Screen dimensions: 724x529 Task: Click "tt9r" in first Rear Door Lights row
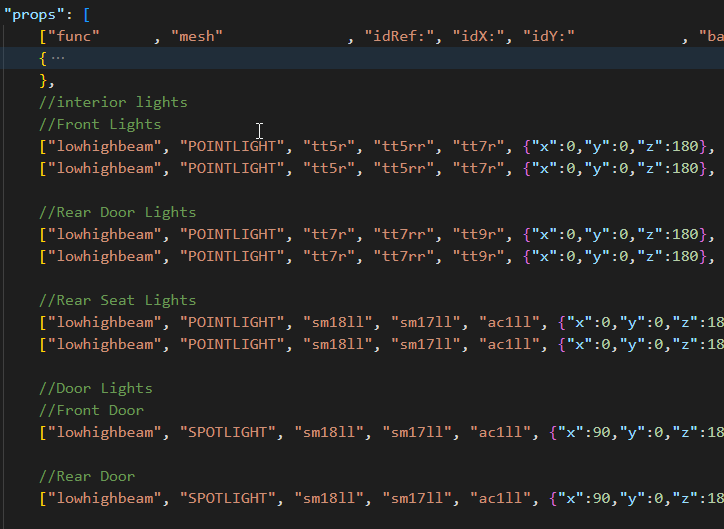point(478,234)
